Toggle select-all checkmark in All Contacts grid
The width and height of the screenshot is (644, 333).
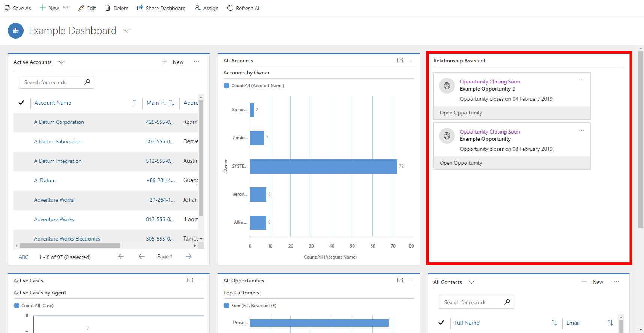click(x=441, y=323)
